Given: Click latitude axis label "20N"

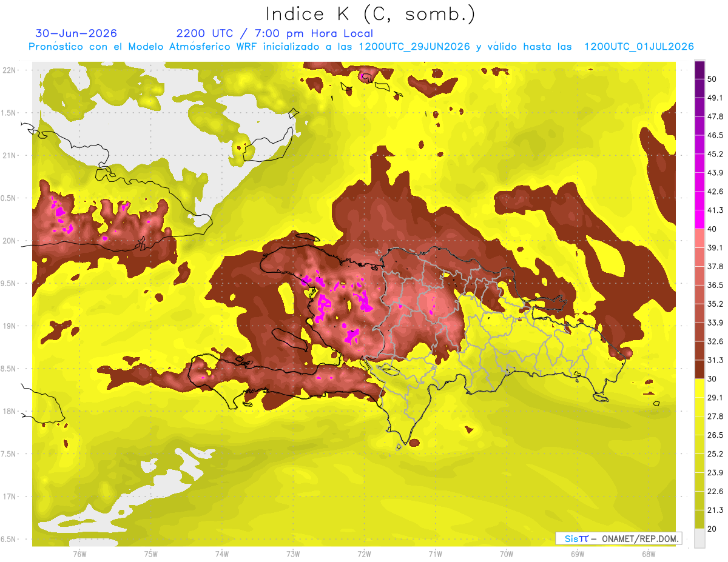Looking at the screenshot, I should coord(9,241).
